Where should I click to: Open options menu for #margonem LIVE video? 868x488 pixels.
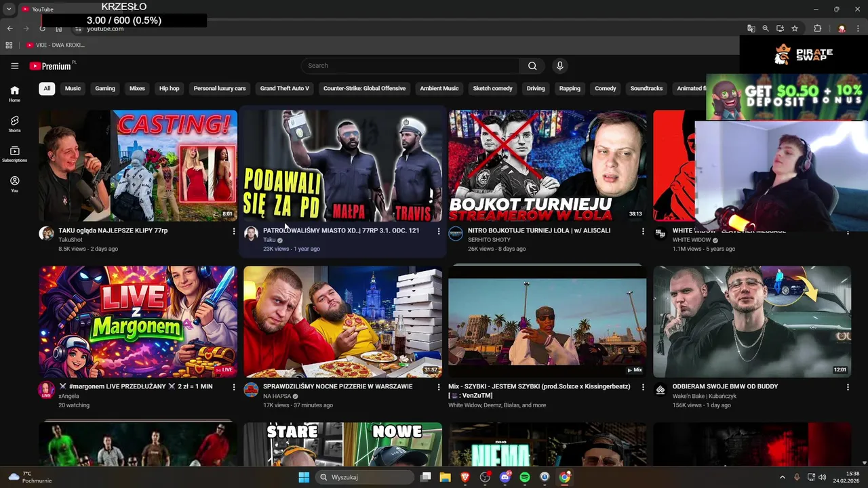click(234, 387)
